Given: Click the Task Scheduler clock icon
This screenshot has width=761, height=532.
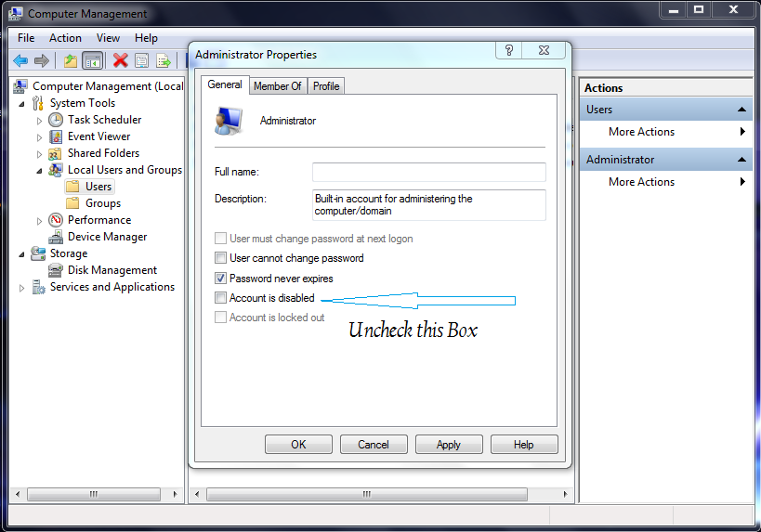Looking at the screenshot, I should tap(56, 120).
